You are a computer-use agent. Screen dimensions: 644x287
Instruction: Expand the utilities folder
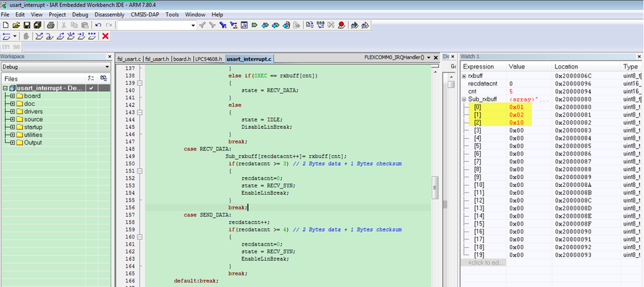[13, 135]
